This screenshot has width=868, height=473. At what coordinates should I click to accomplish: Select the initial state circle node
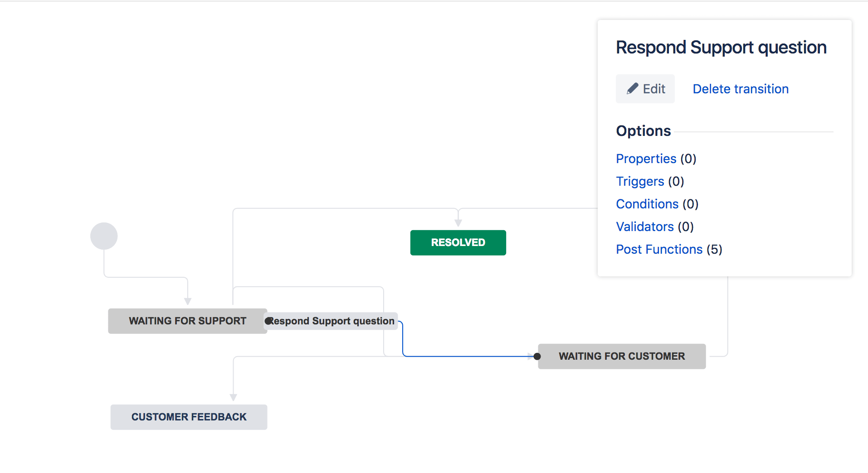104,236
